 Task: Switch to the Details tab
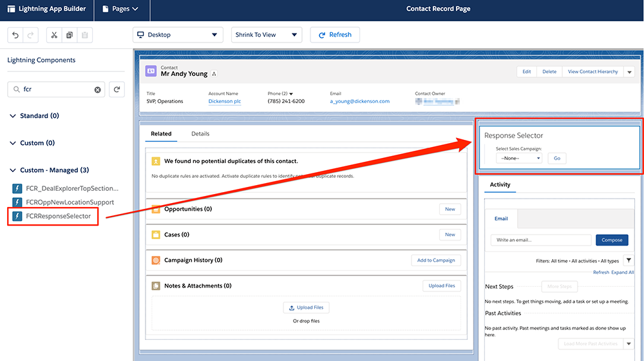point(200,133)
